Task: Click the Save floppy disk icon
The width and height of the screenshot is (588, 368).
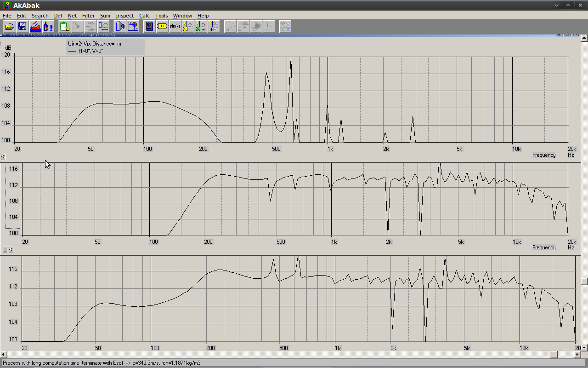Action: point(22,26)
